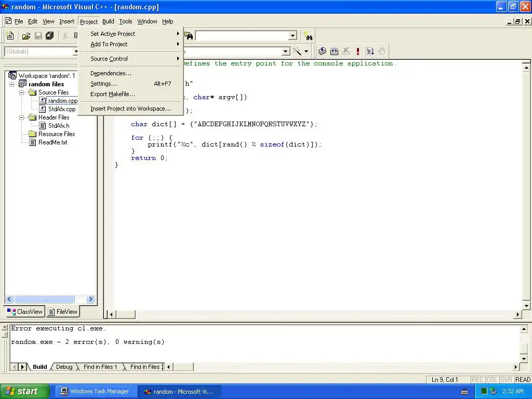
Task: Click the Workspace 'random' root icon
Action: (x=12, y=75)
